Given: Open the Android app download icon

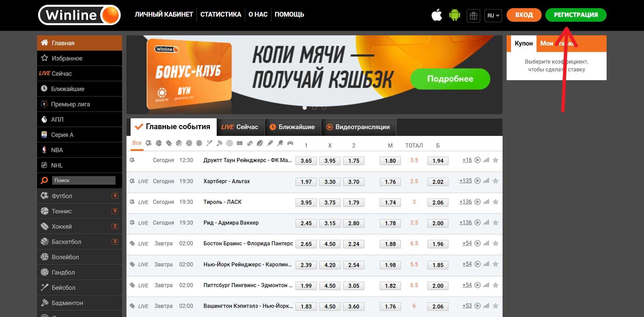Looking at the screenshot, I should click(x=455, y=15).
